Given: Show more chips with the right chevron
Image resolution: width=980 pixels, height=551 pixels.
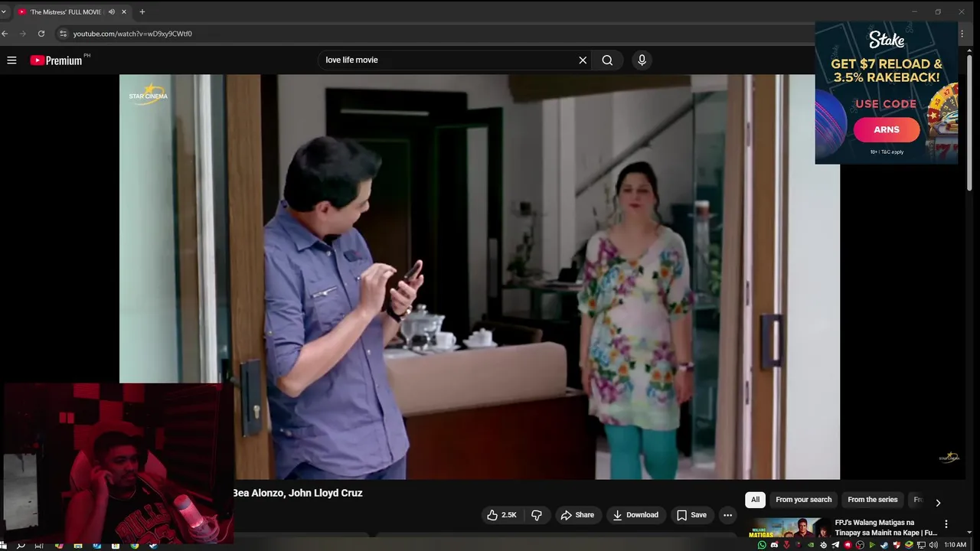Looking at the screenshot, I should [x=938, y=503].
